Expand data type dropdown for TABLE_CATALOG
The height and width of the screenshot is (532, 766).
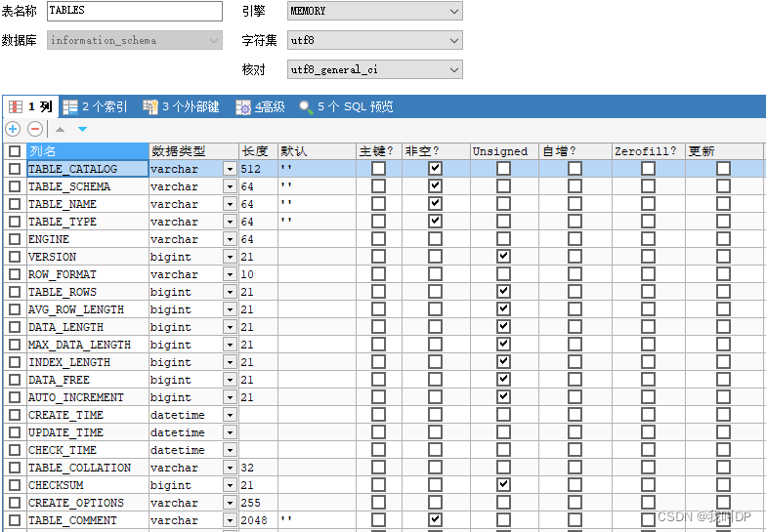[230, 169]
